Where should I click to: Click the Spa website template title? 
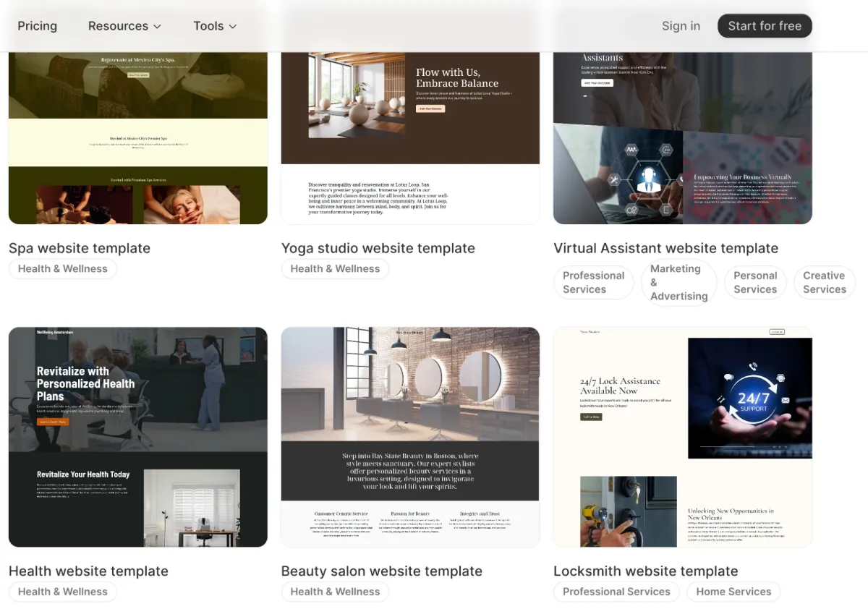tap(80, 248)
